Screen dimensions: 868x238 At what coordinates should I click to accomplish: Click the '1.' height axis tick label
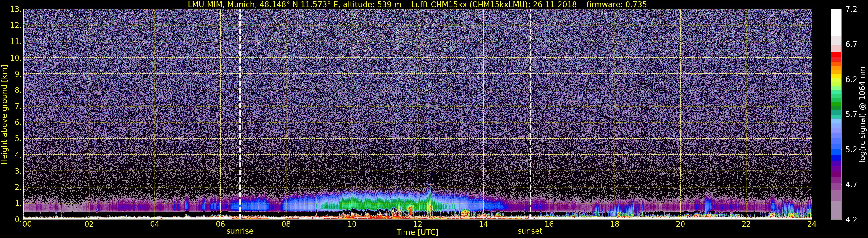tap(18, 204)
